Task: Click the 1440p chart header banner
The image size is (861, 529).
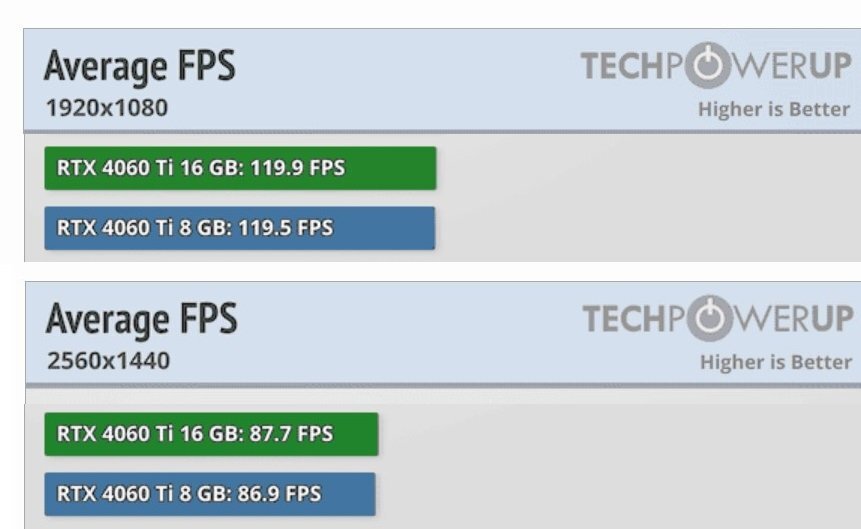Action: click(x=443, y=333)
